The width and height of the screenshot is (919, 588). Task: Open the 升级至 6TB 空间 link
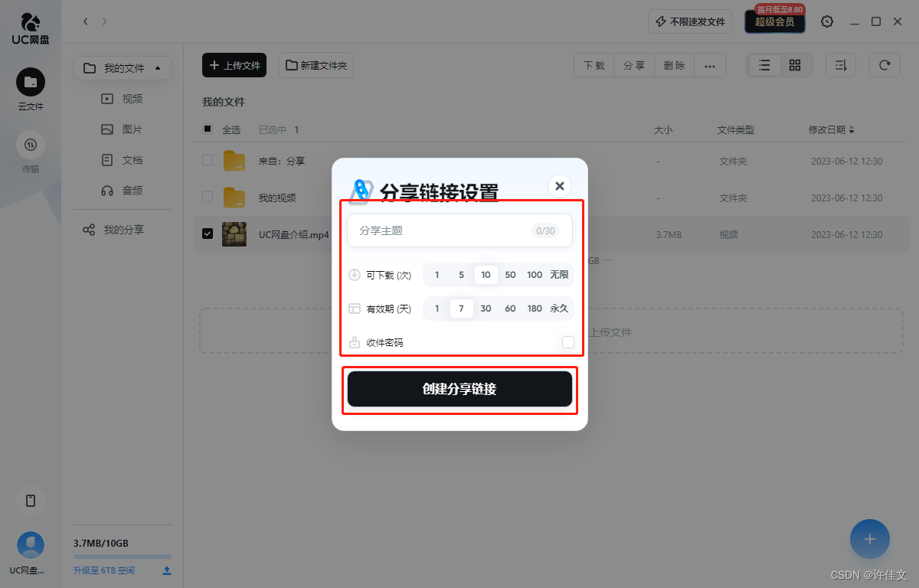(x=103, y=570)
